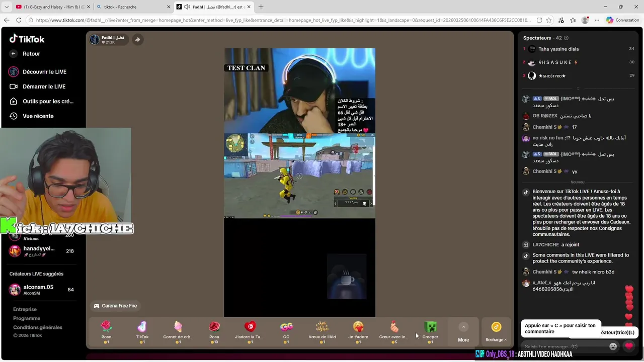Screen dimensions: 644x362
Task: Expand gifts with More button
Action: 463,332
